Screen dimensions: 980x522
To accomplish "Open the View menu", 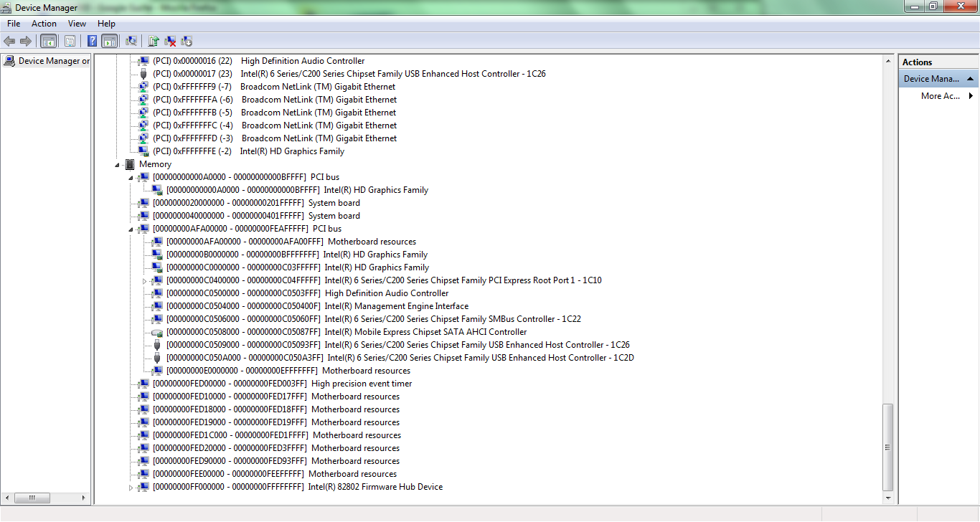I will click(x=77, y=24).
